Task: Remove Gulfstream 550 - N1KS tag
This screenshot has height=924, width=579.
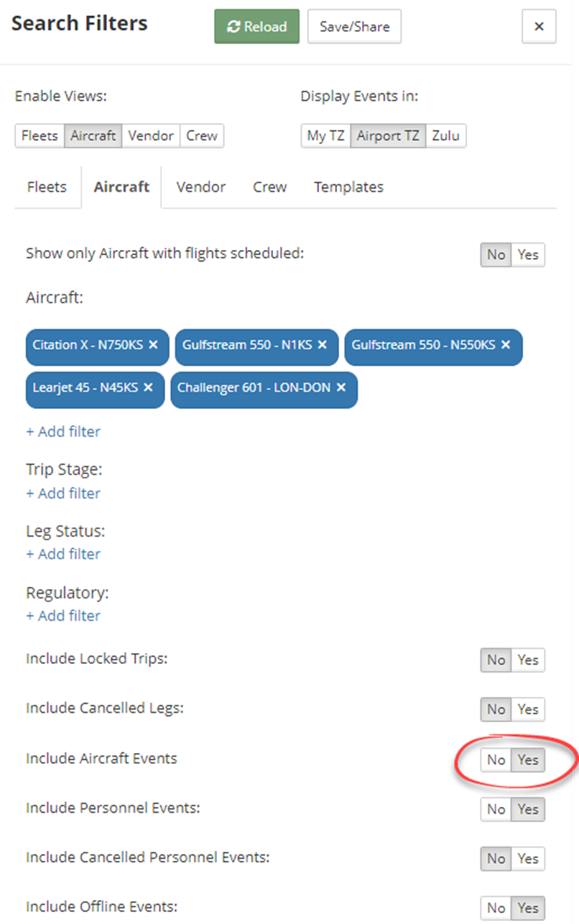Action: [322, 345]
